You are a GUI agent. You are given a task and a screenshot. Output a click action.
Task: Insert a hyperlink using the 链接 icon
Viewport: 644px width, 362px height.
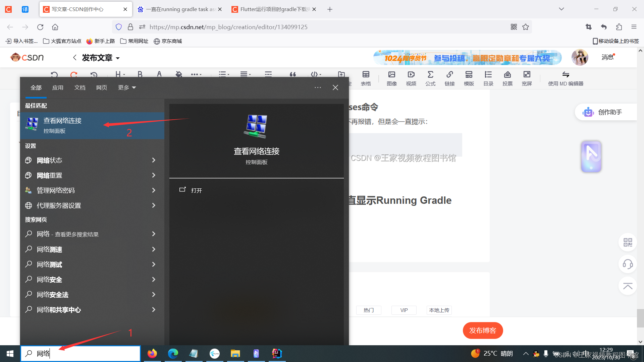[x=449, y=78]
